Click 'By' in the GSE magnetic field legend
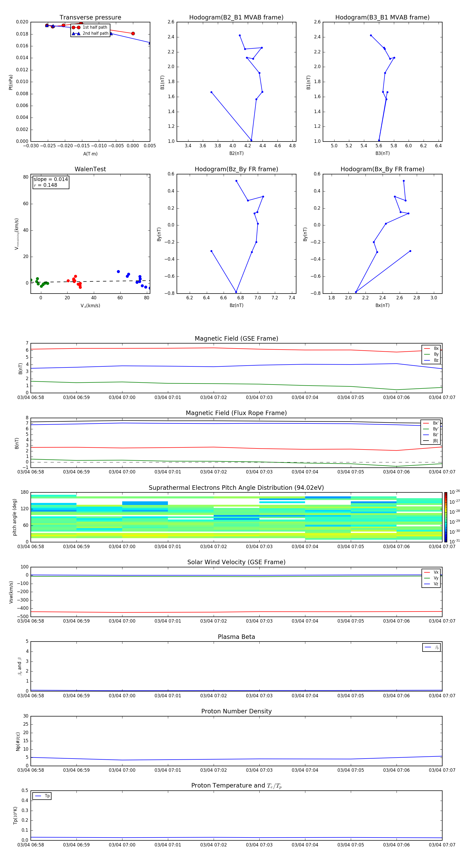473x868 pixels. tap(431, 355)
